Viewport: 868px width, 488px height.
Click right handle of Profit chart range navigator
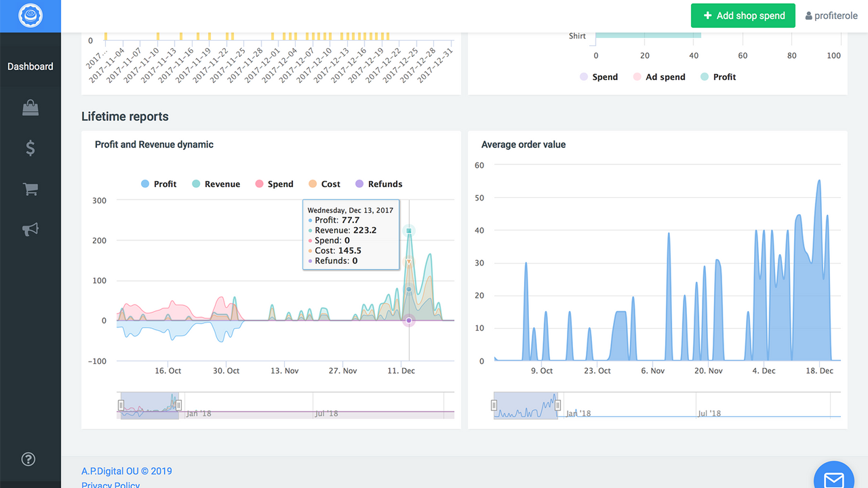tap(179, 405)
